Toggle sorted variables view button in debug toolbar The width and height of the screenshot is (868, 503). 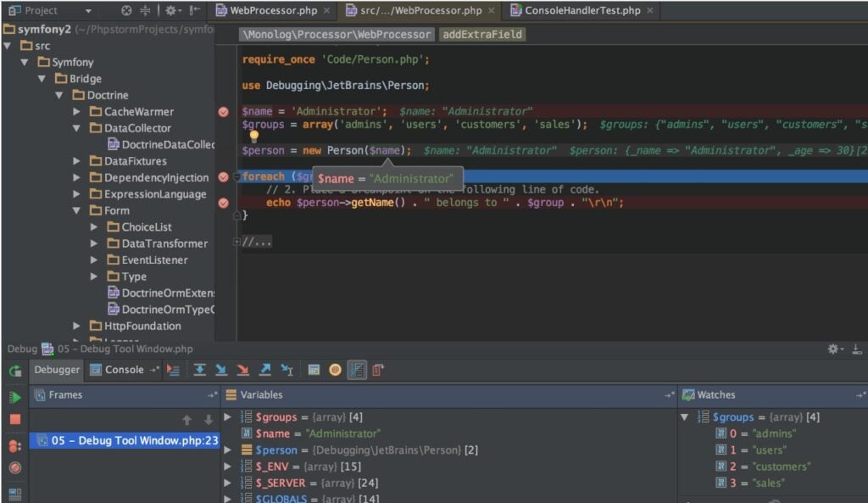pos(357,370)
